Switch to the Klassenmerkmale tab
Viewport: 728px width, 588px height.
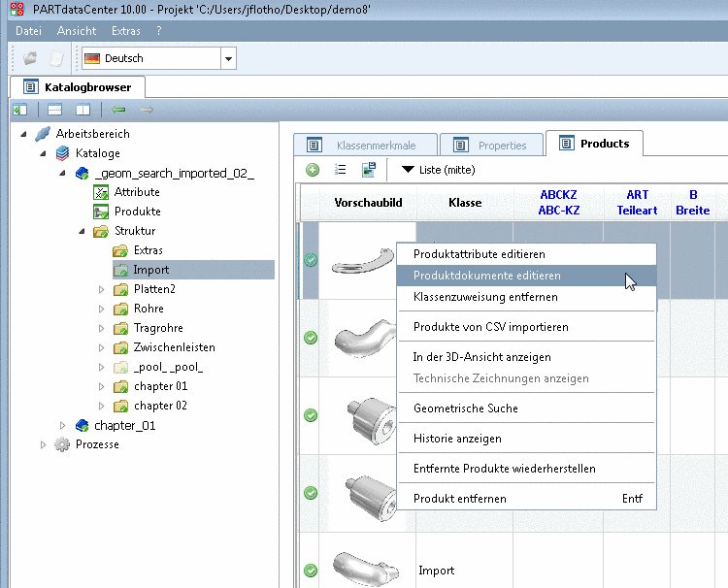(365, 146)
